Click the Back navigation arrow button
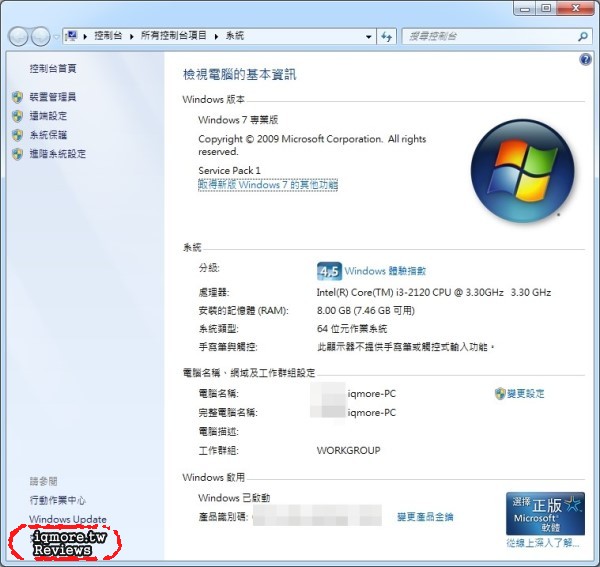 [18, 36]
